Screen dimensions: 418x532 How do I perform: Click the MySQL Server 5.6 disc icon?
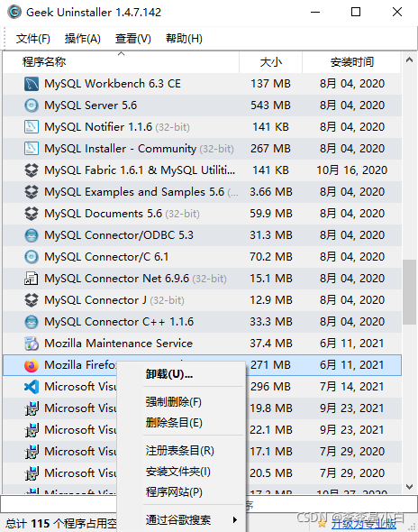pos(32,105)
